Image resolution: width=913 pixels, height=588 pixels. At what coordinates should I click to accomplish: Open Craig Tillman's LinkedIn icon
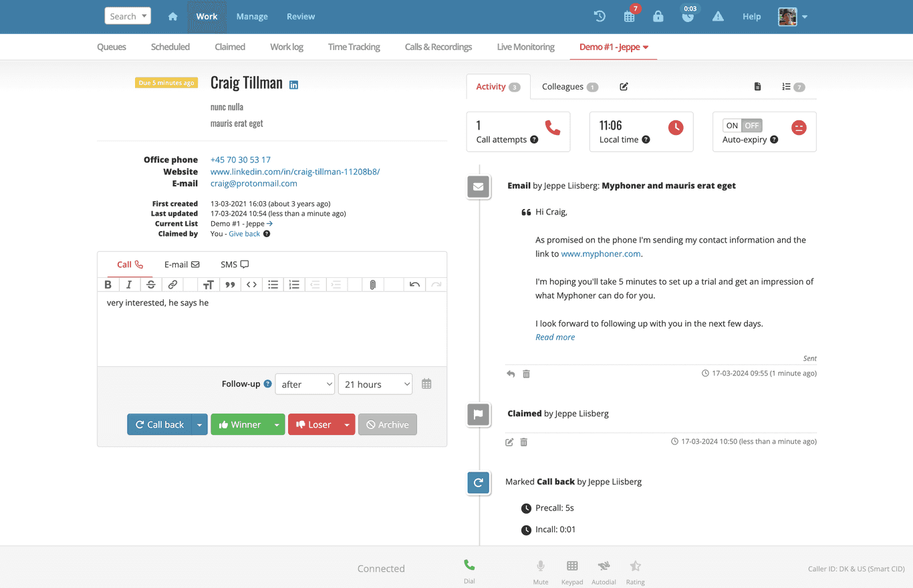pos(293,85)
